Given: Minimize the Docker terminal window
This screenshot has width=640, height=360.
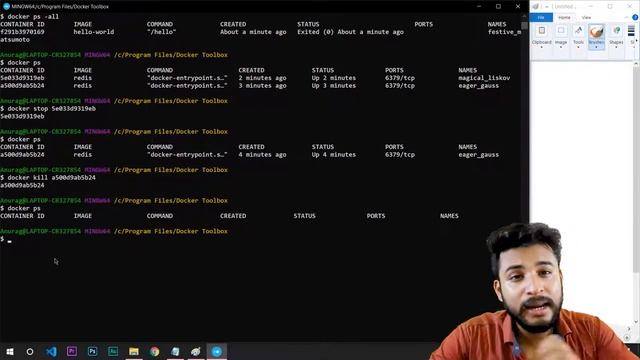Looking at the screenshot, I should 479,7.
